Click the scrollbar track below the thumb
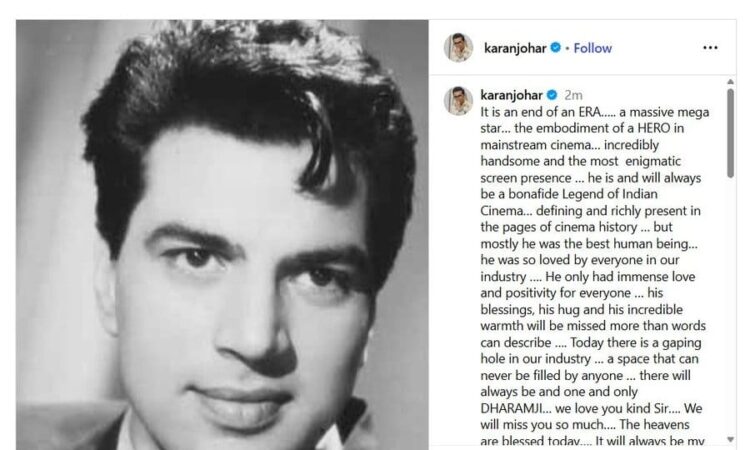 (x=730, y=306)
